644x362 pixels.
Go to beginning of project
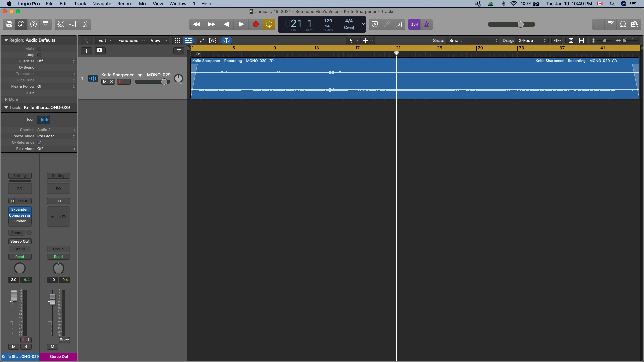(x=226, y=24)
